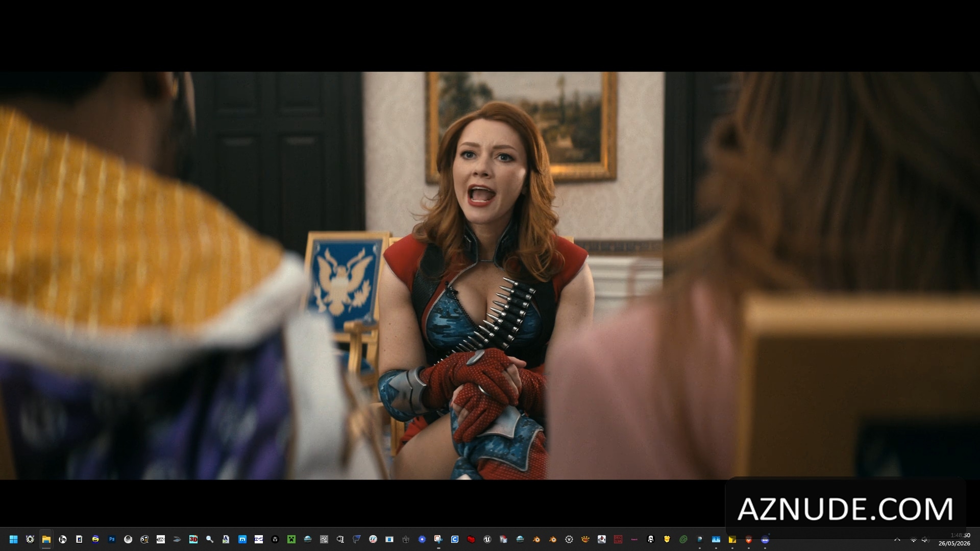The width and height of the screenshot is (980, 551).
Task: Launch Photoshop from the taskbar
Action: tap(112, 539)
